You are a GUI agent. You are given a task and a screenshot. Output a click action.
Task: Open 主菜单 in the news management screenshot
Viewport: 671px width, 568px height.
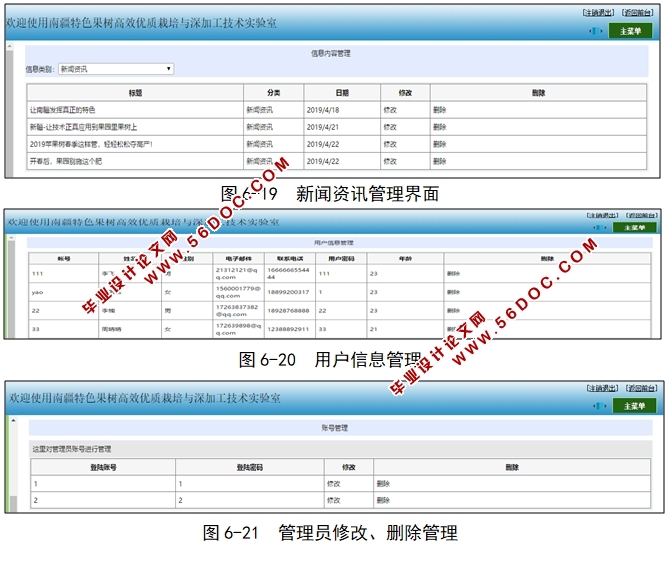point(630,31)
